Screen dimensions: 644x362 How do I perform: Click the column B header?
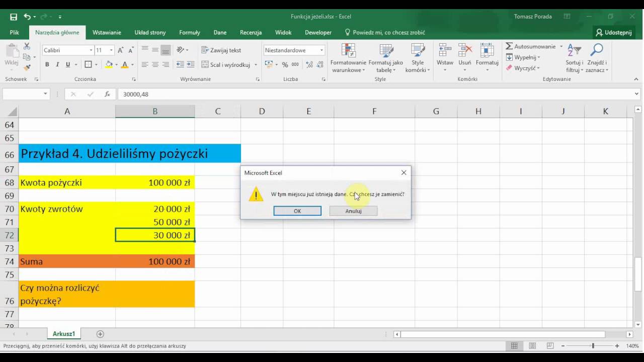click(155, 111)
